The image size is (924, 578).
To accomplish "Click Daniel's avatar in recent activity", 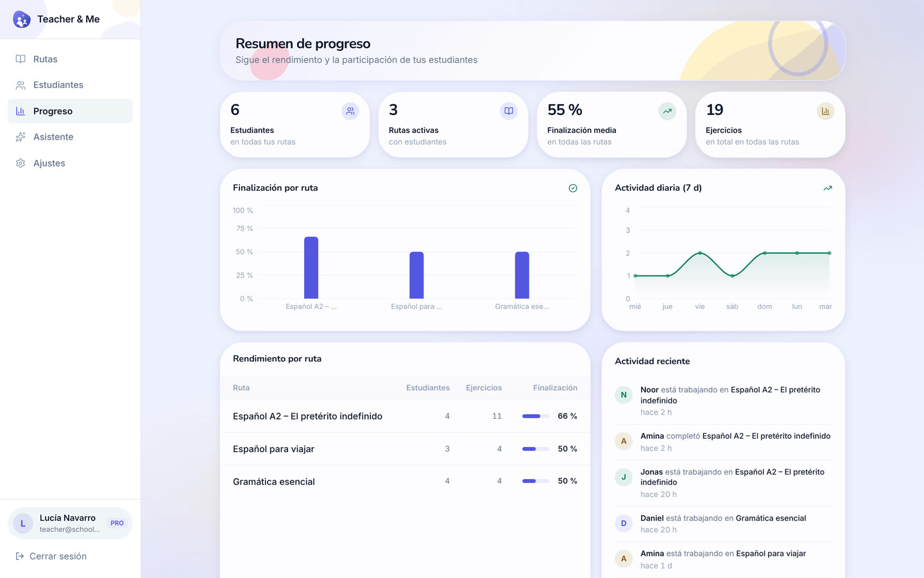I will [x=624, y=523].
